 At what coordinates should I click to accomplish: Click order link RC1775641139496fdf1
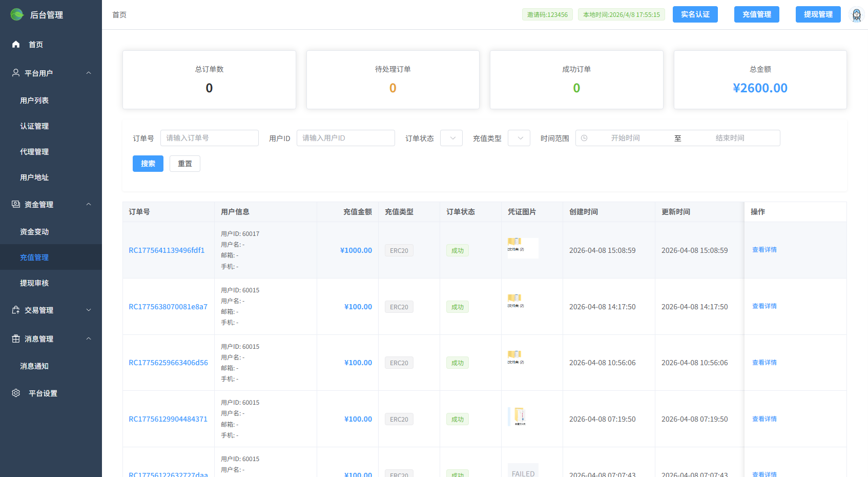click(167, 250)
